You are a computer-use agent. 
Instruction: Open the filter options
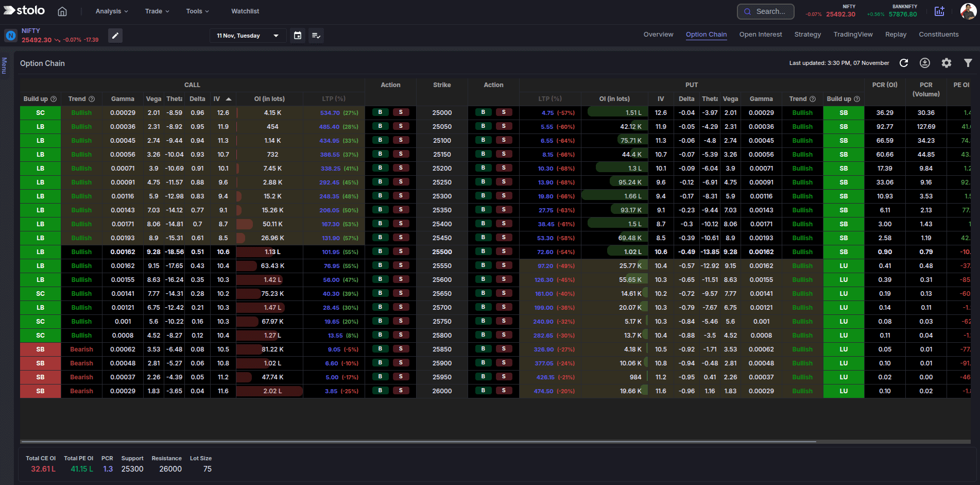[x=968, y=63]
